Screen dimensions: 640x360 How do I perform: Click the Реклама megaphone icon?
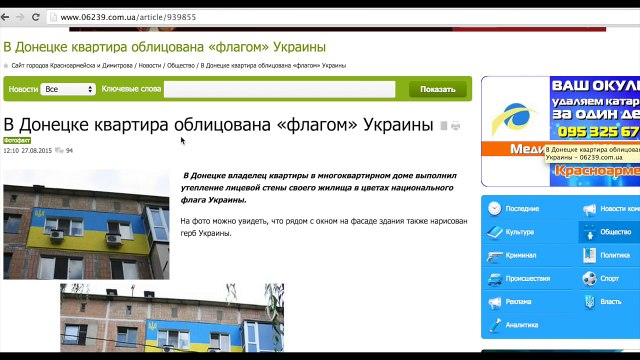[x=494, y=302]
